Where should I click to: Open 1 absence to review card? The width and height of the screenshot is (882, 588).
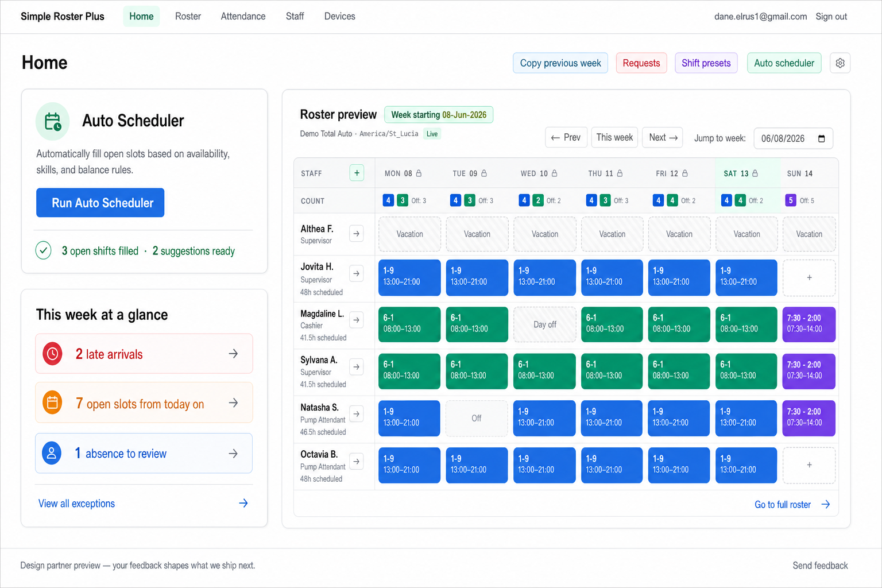(144, 453)
